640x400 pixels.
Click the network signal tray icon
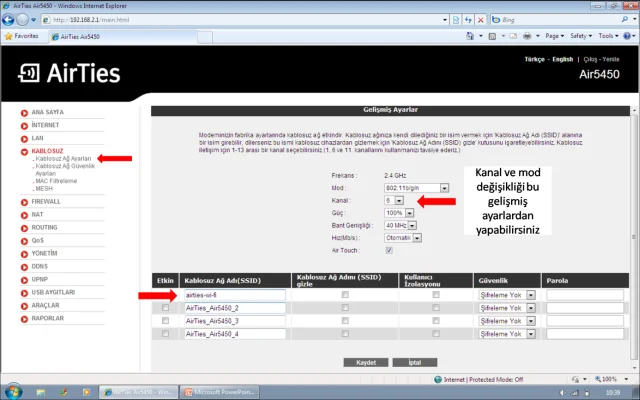(x=574, y=393)
